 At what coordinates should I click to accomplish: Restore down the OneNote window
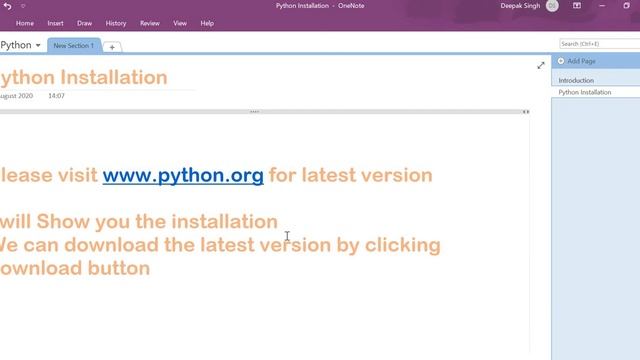tap(627, 6)
